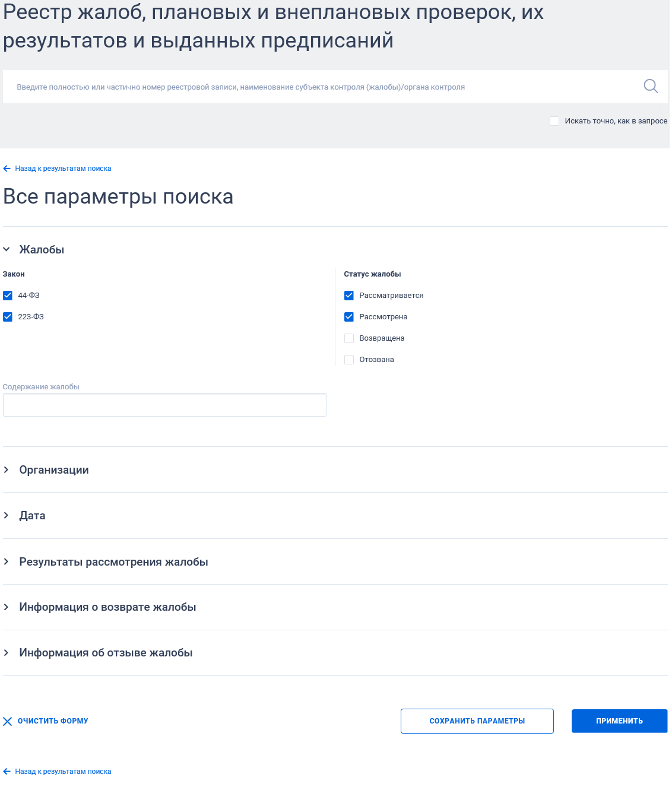Collapse the Жалобы section
Viewport: 672px width, 787px height.
7,250
